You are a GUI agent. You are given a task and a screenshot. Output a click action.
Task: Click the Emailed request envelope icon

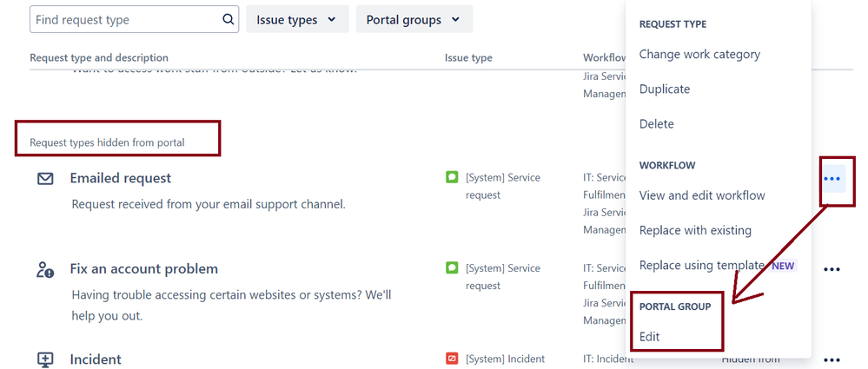[x=45, y=178]
